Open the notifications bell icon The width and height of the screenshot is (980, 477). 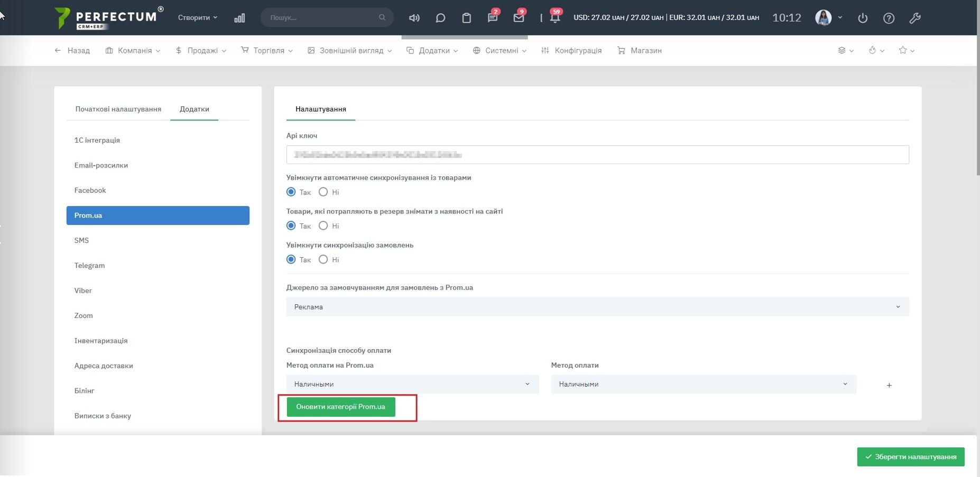tap(554, 18)
